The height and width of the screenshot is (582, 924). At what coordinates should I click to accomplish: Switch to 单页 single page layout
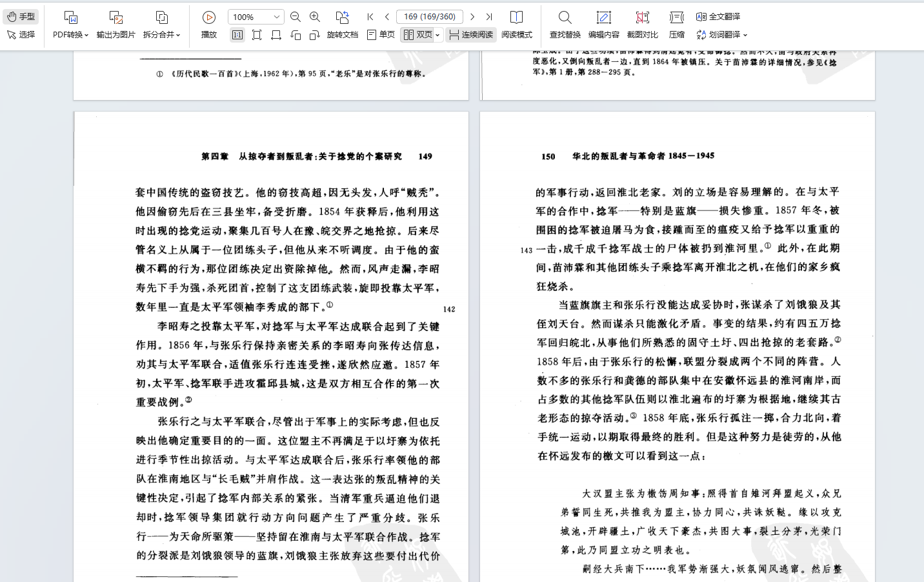(x=381, y=35)
